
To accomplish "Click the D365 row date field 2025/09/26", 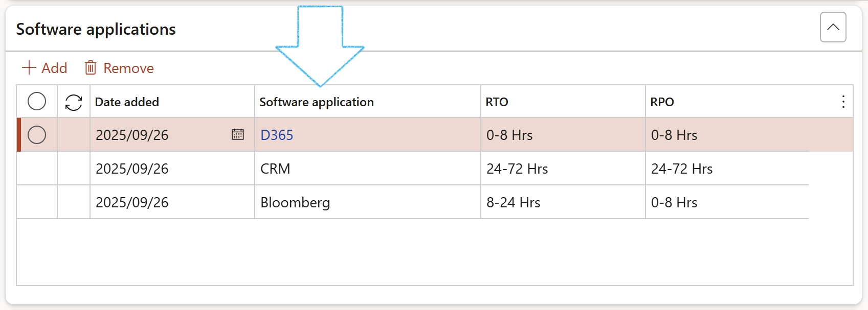I will [132, 135].
